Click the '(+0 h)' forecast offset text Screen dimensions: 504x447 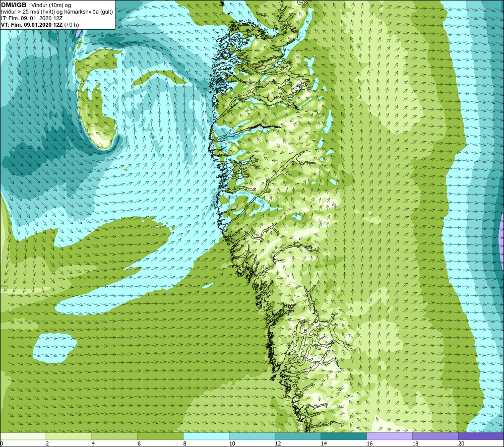[x=72, y=25]
